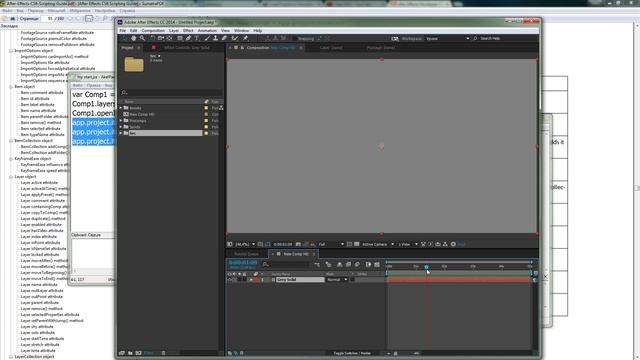The image size is (640, 360).
Task: Select the Unified Camera tool
Action: pos(160,38)
